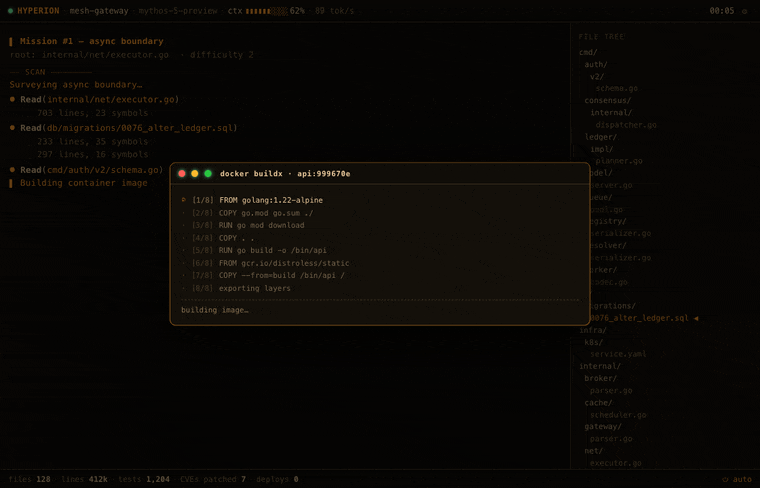Open parser.go under broker/
760x488 pixels.
pos(611,391)
